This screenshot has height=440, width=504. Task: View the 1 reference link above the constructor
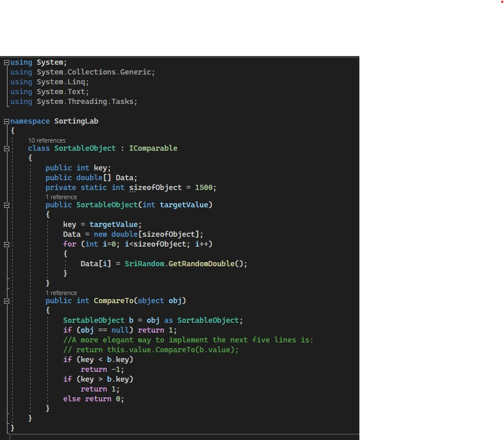coord(61,197)
